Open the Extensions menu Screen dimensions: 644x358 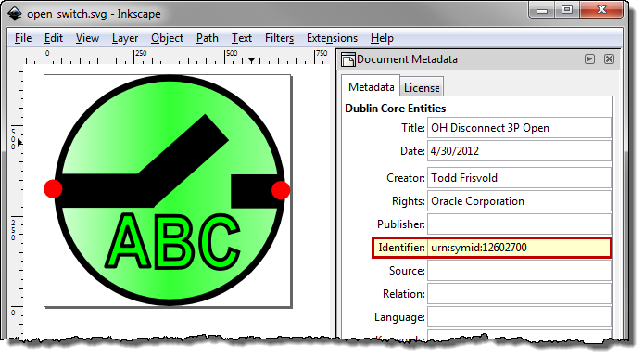click(x=332, y=38)
